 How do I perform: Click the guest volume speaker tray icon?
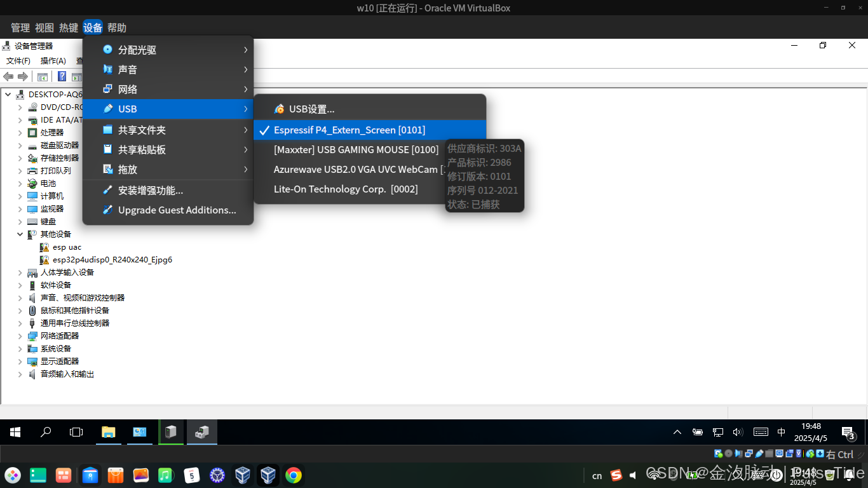(x=738, y=432)
